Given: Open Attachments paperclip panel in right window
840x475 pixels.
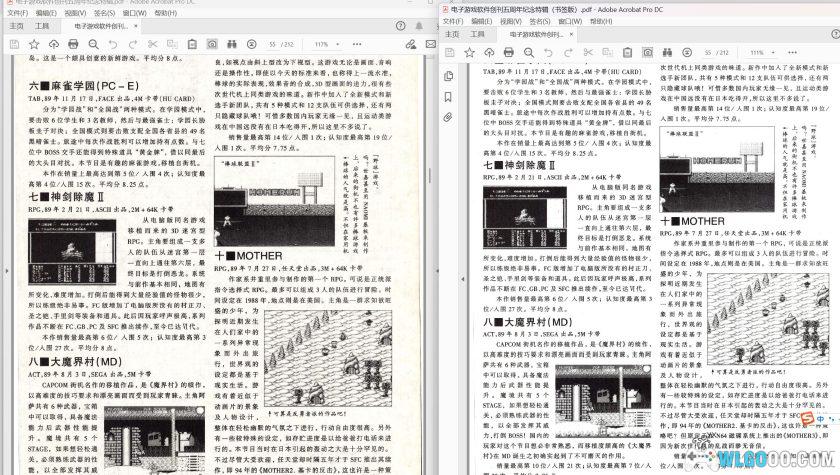Looking at the screenshot, I should pos(448,117).
